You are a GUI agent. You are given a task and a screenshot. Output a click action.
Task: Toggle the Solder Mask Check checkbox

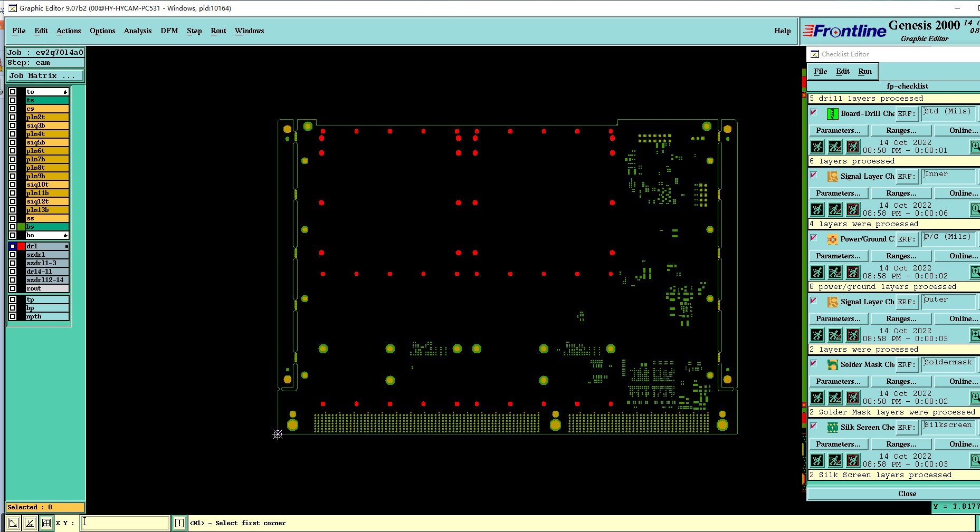(813, 363)
